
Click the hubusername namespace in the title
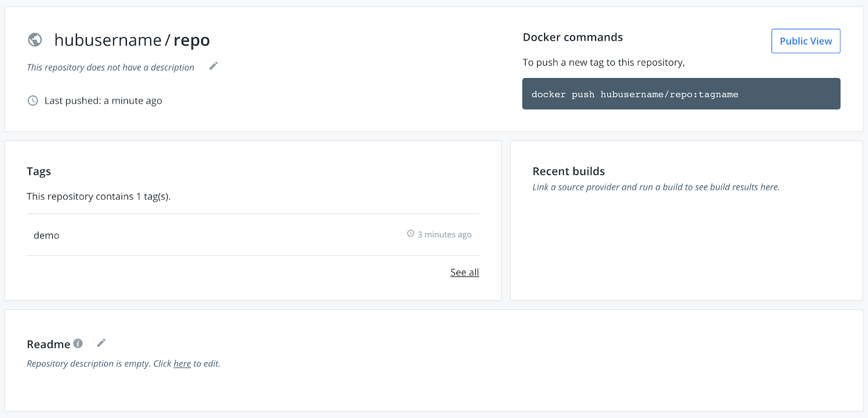(108, 40)
